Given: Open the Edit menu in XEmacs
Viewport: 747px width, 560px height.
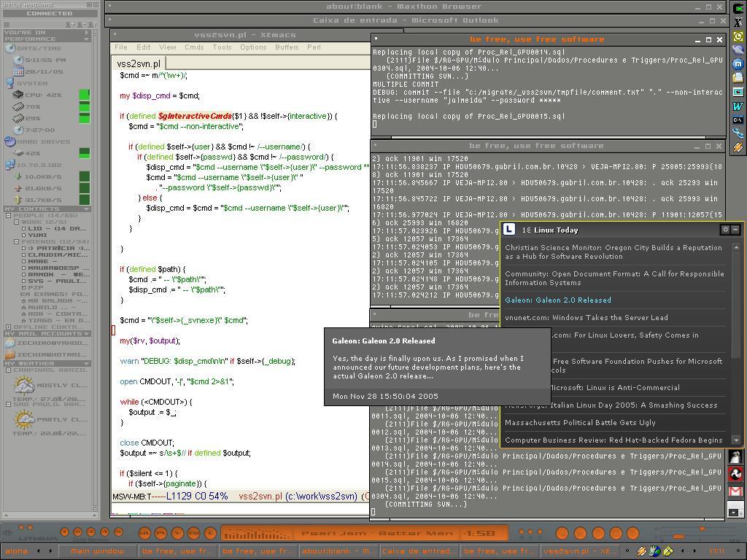Looking at the screenshot, I should tap(144, 47).
